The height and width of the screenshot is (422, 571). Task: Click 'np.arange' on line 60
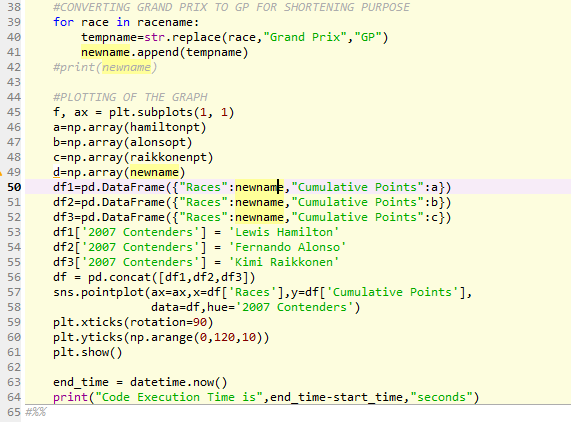(161, 337)
